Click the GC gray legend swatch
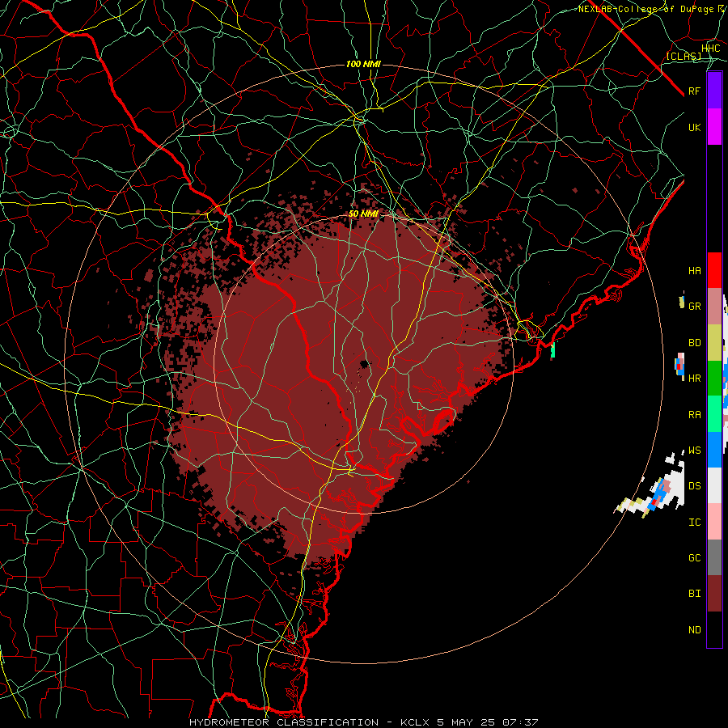Viewport: 728px width, 728px height. 714,557
